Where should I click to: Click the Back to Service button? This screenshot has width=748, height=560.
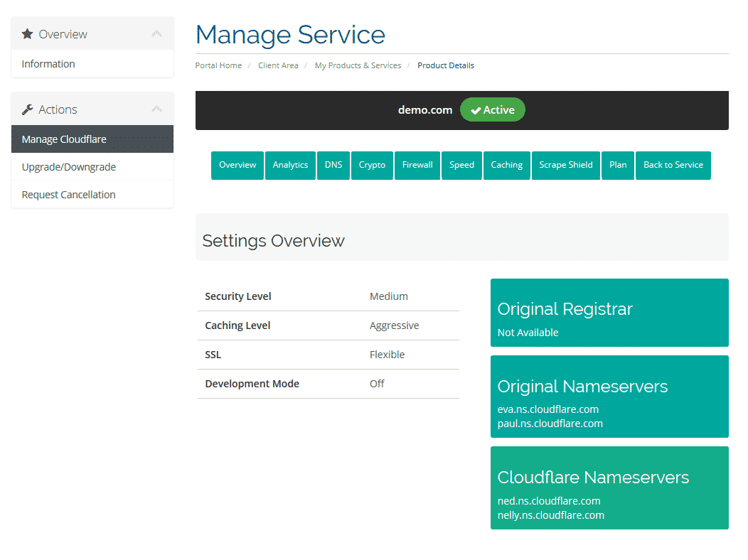pos(673,165)
